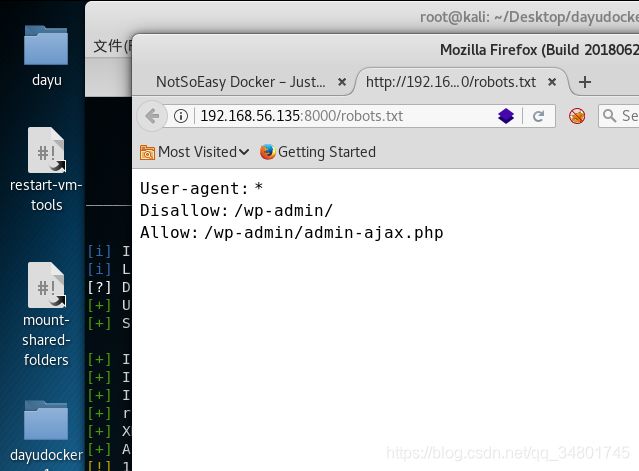Open mount-shared-folders script icon
639x471 pixels.
46,285
